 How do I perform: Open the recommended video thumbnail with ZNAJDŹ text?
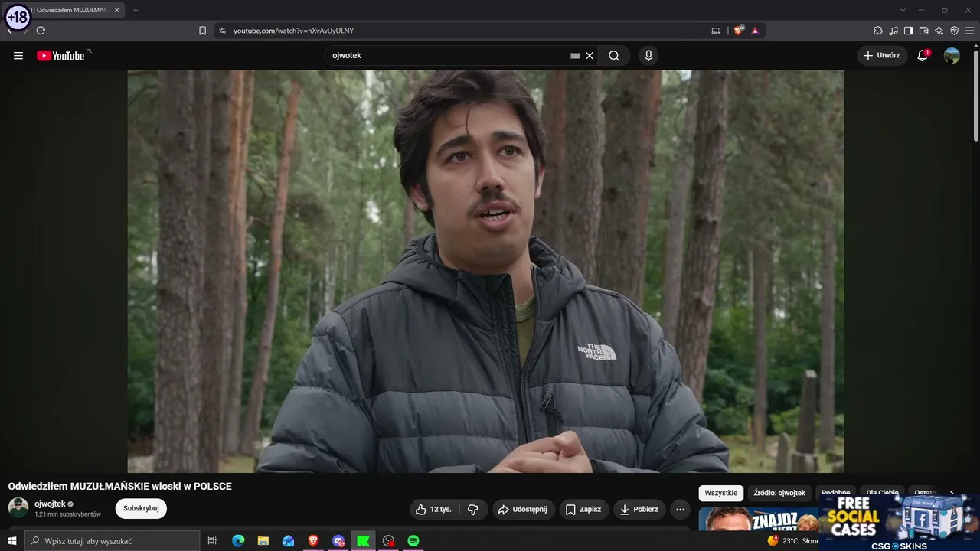pos(758,518)
